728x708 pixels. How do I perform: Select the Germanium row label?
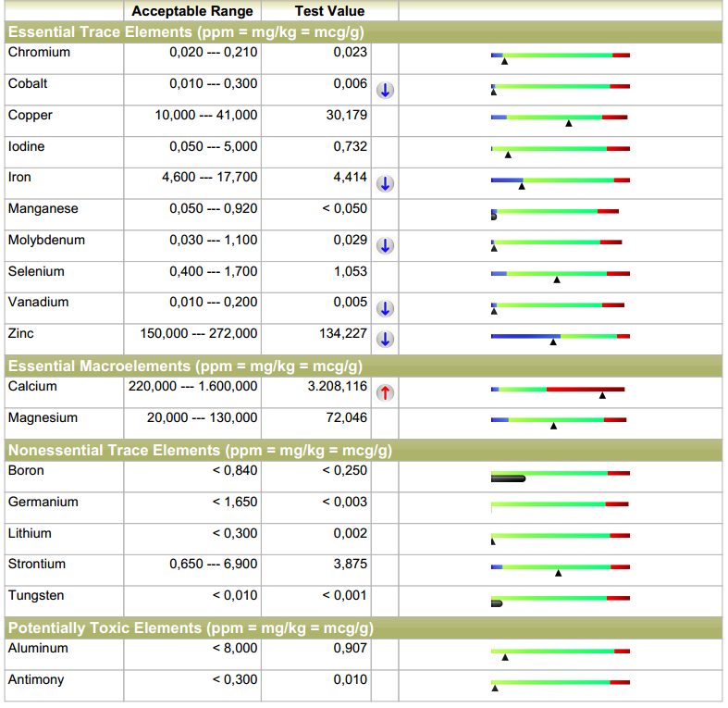point(43,502)
